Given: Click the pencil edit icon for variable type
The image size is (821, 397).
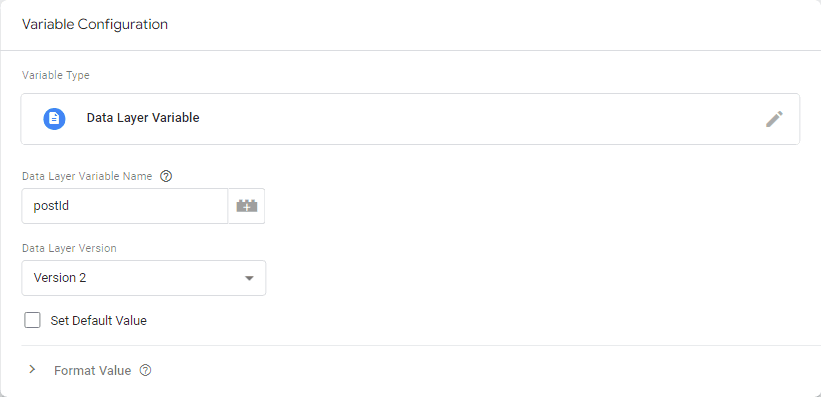Looking at the screenshot, I should click(x=774, y=119).
